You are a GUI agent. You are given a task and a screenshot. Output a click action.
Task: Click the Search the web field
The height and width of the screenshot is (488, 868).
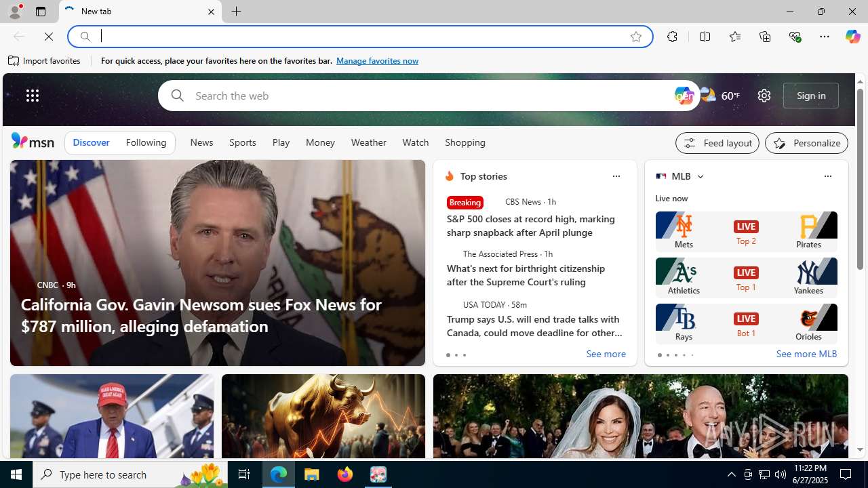point(430,96)
